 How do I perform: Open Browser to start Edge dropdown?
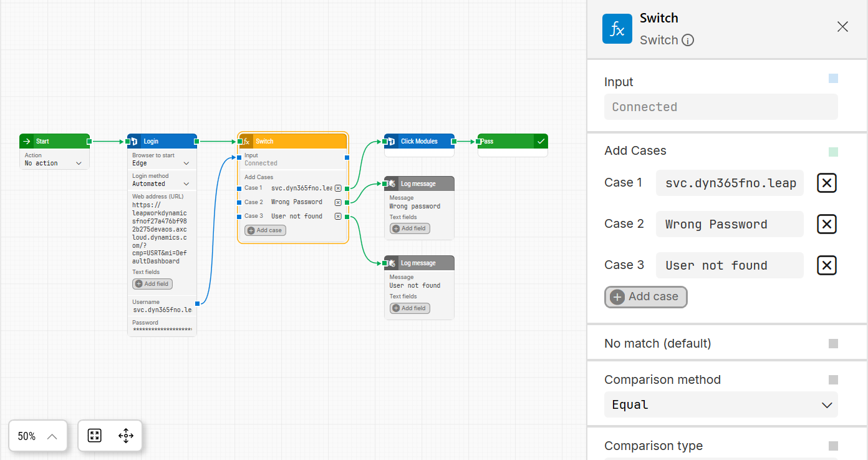(x=161, y=164)
